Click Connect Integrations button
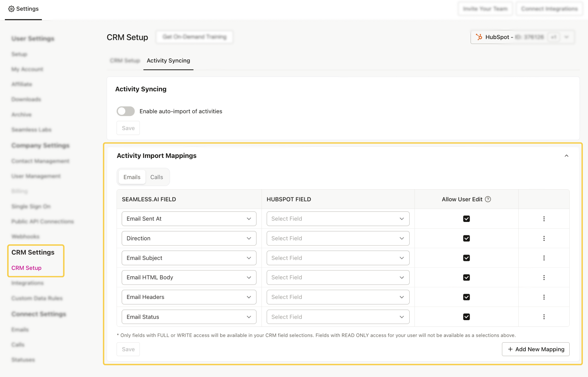The width and height of the screenshot is (588, 377). coord(549,9)
